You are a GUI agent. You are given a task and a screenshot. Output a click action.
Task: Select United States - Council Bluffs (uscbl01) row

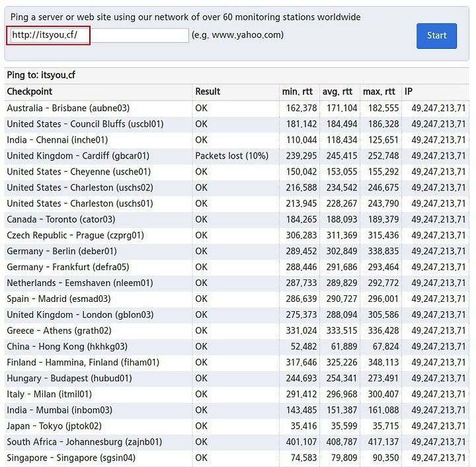237,124
